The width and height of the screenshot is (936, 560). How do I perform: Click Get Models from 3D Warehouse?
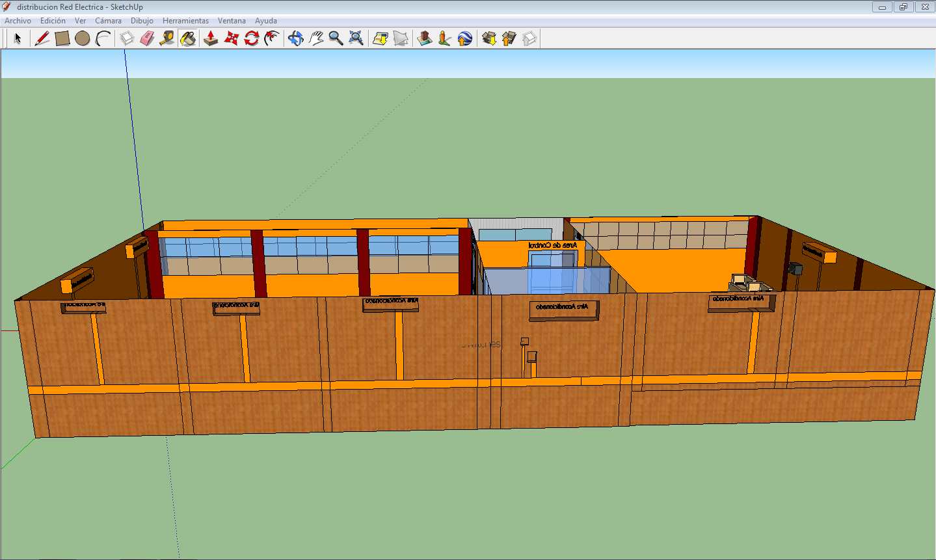click(490, 38)
